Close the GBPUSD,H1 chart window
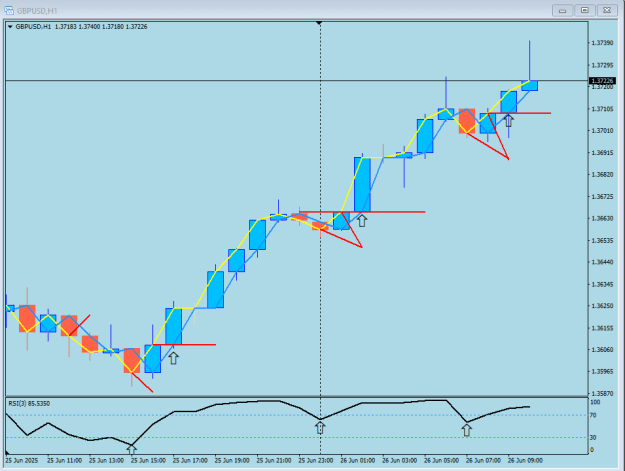625x471 pixels. coord(607,11)
